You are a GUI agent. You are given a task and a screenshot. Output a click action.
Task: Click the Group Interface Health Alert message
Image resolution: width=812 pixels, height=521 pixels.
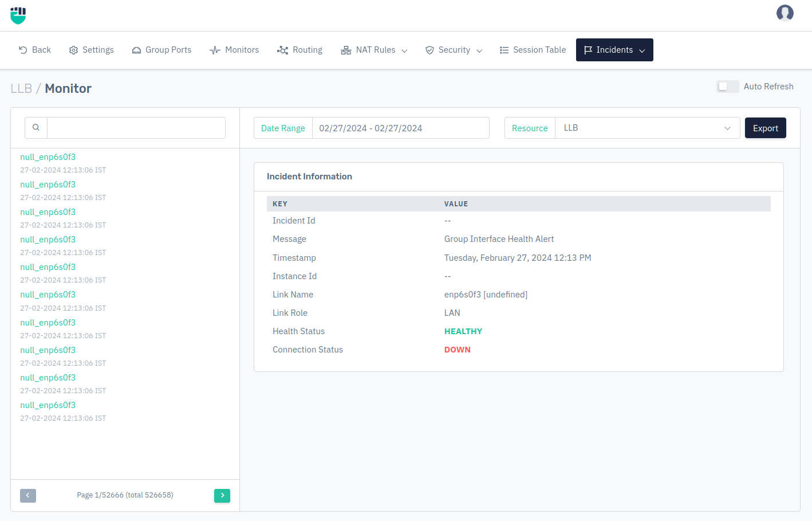click(499, 239)
